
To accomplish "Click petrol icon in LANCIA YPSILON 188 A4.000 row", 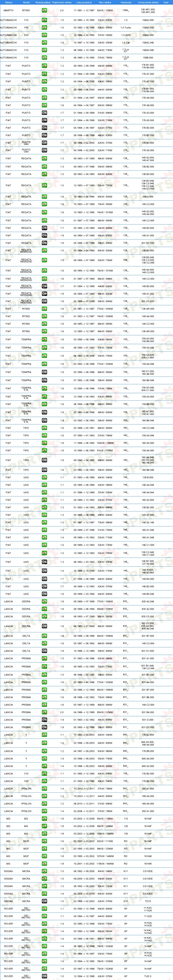I will [x=45, y=796].
